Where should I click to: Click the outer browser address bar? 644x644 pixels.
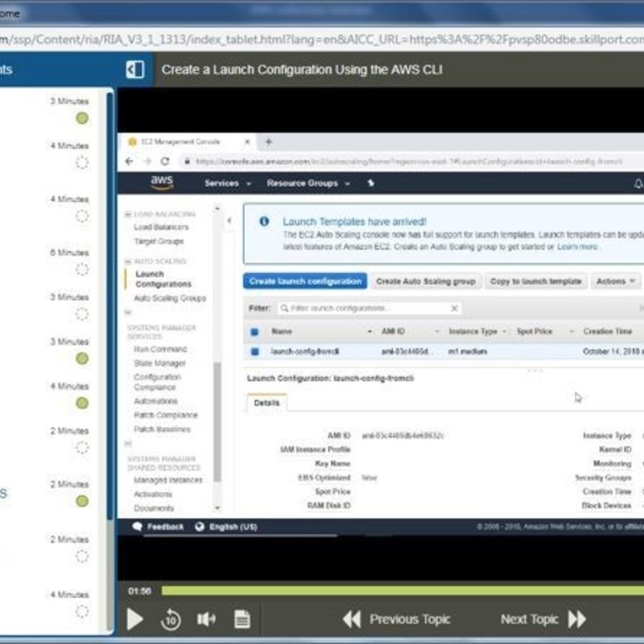click(x=322, y=39)
